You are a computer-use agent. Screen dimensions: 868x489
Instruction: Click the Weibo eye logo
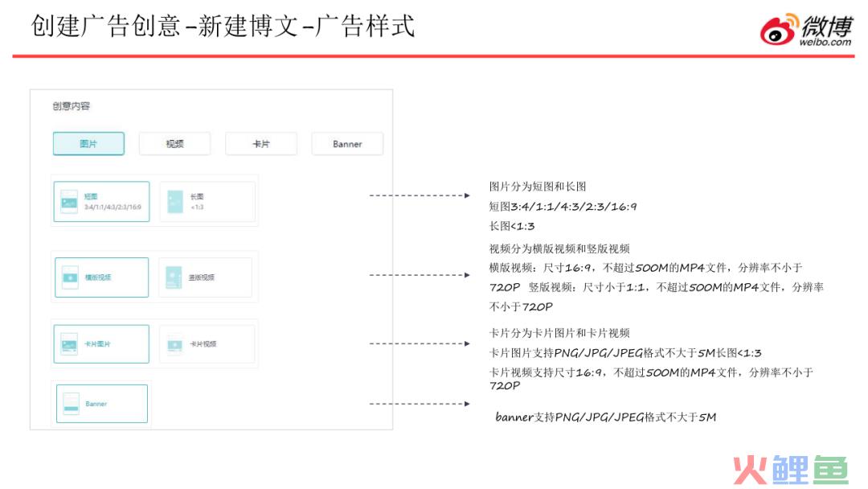pyautogui.click(x=779, y=30)
